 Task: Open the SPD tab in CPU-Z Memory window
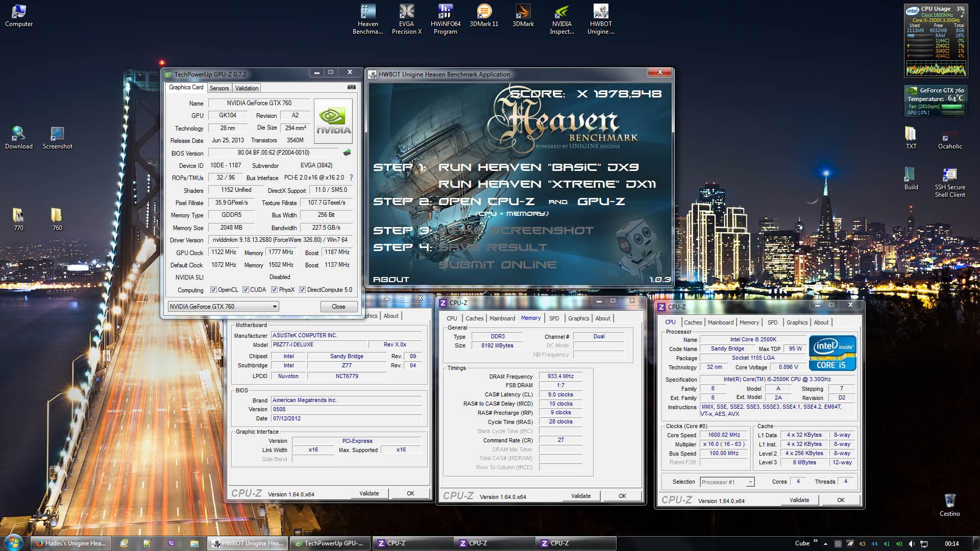pos(554,318)
